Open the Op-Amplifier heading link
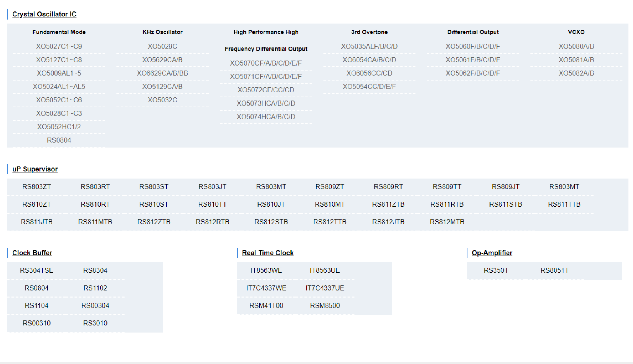 492,253
